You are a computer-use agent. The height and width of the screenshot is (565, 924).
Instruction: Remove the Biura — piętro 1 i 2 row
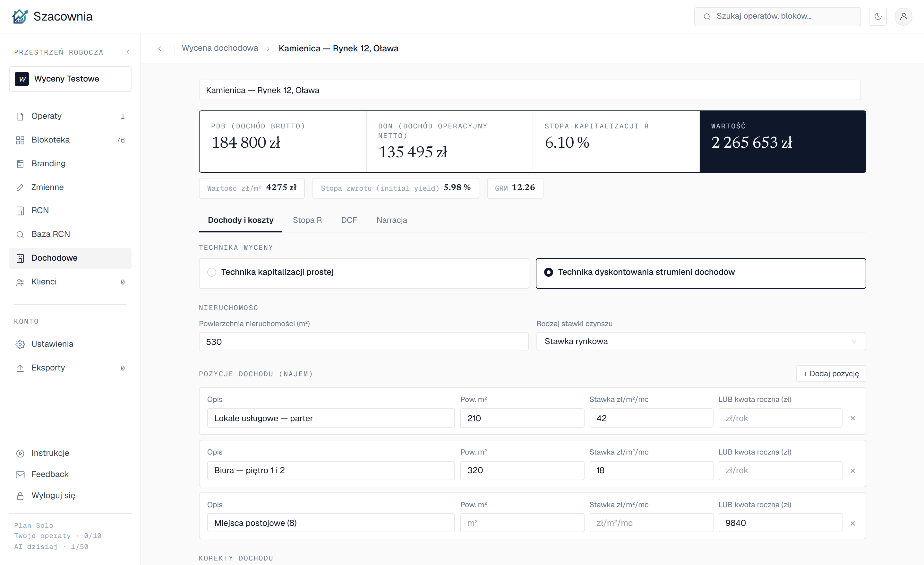(852, 470)
